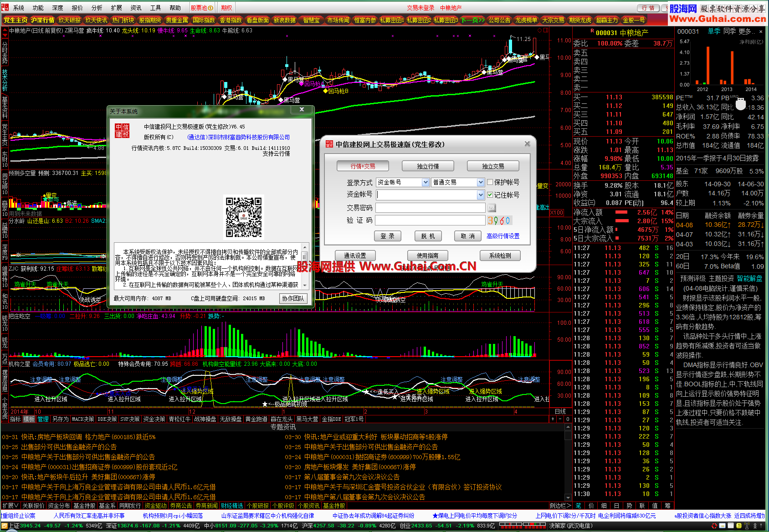Viewport: 769px width, 532px height.
Task: Open the 沪深行情 toolbar shortcut
Action: (43, 20)
